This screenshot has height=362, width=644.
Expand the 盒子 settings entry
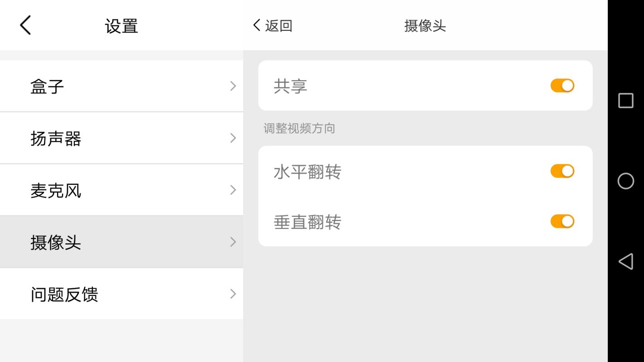[x=233, y=86]
